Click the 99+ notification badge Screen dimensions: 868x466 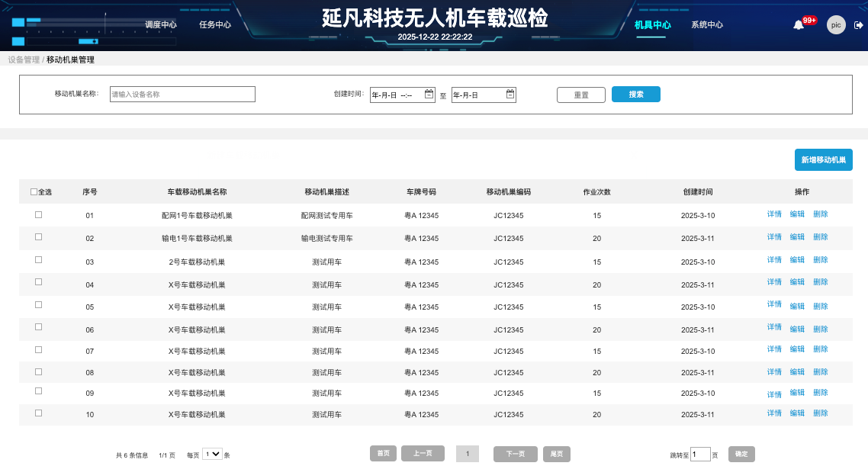coord(809,20)
